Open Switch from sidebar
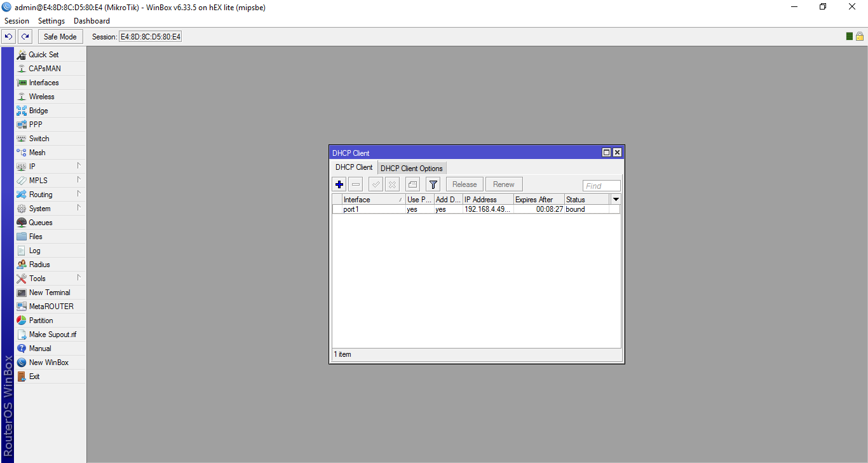The image size is (868, 463). [x=50, y=139]
